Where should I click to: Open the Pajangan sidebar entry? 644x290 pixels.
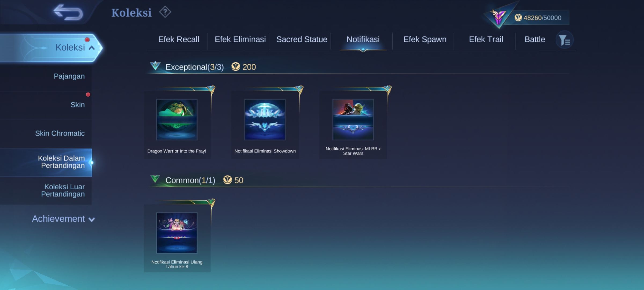tap(69, 76)
